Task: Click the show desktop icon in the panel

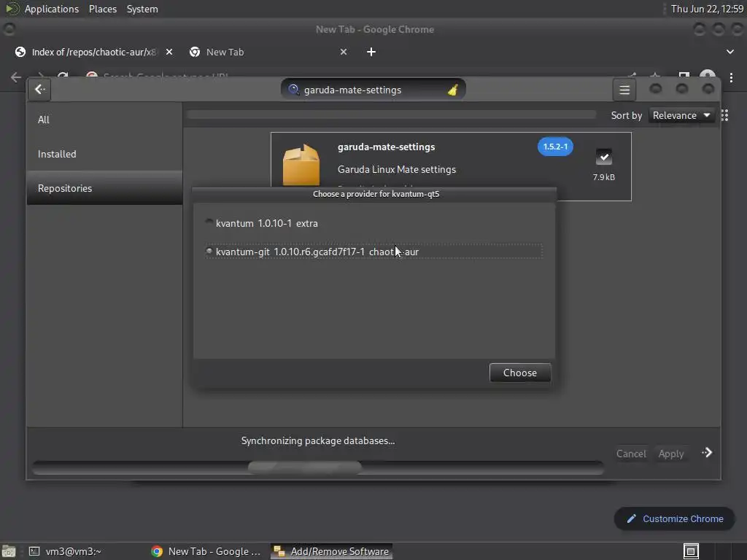Action: [x=9, y=551]
